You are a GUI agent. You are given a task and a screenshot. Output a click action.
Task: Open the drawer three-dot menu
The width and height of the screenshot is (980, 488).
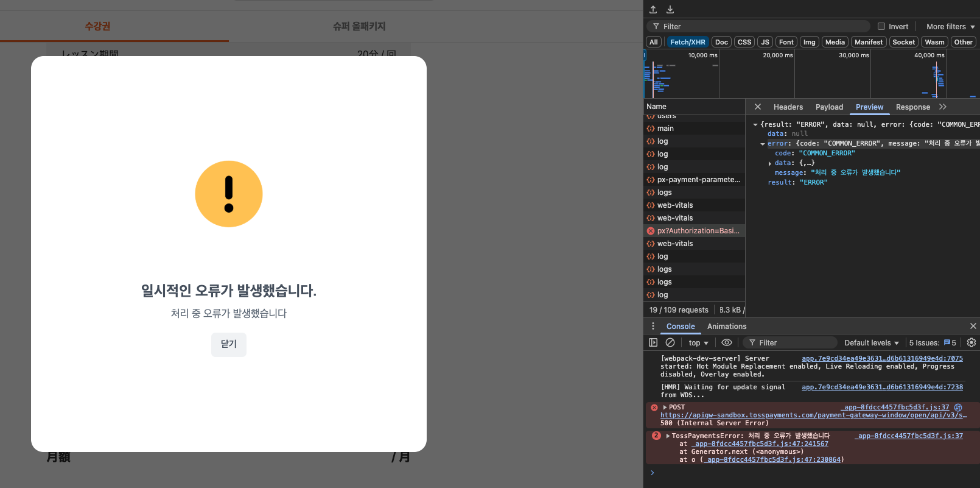[x=653, y=326]
